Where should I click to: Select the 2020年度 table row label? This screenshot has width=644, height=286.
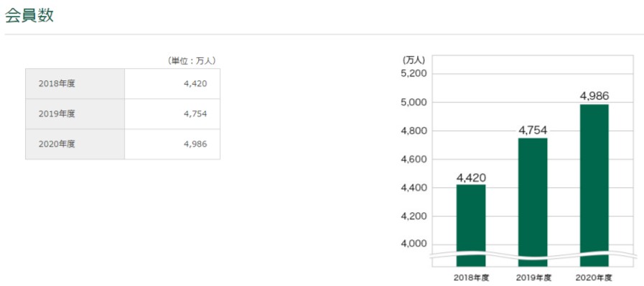click(x=57, y=144)
